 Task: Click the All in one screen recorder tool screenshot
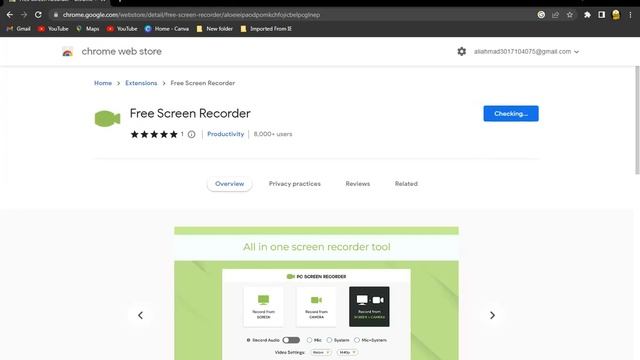[316, 293]
